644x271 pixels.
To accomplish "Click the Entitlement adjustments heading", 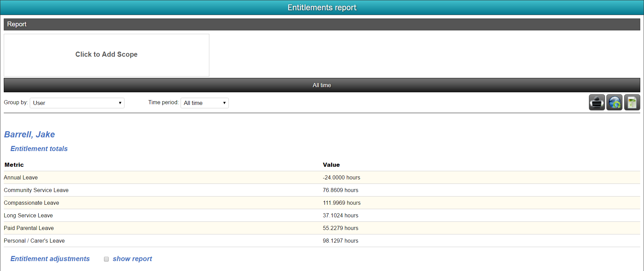I will pyautogui.click(x=50, y=259).
